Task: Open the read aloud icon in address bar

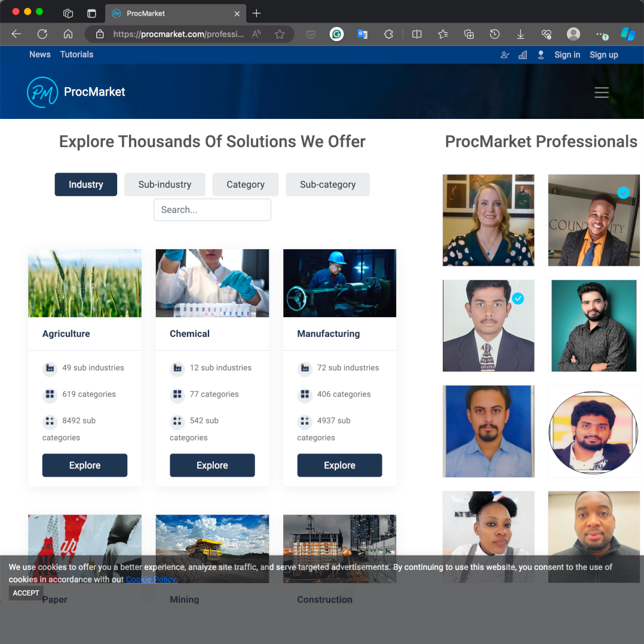Action: click(x=256, y=34)
